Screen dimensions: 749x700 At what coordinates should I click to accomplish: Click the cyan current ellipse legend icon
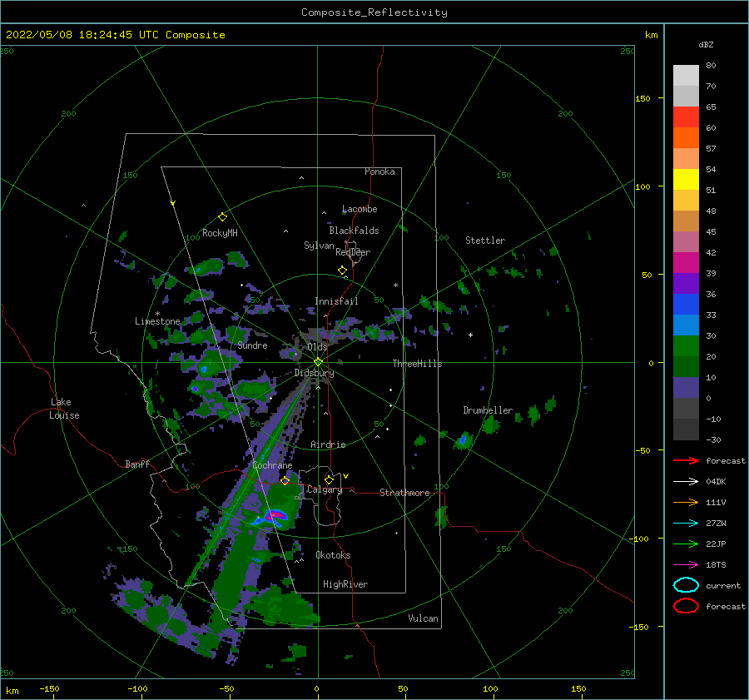[x=686, y=585]
